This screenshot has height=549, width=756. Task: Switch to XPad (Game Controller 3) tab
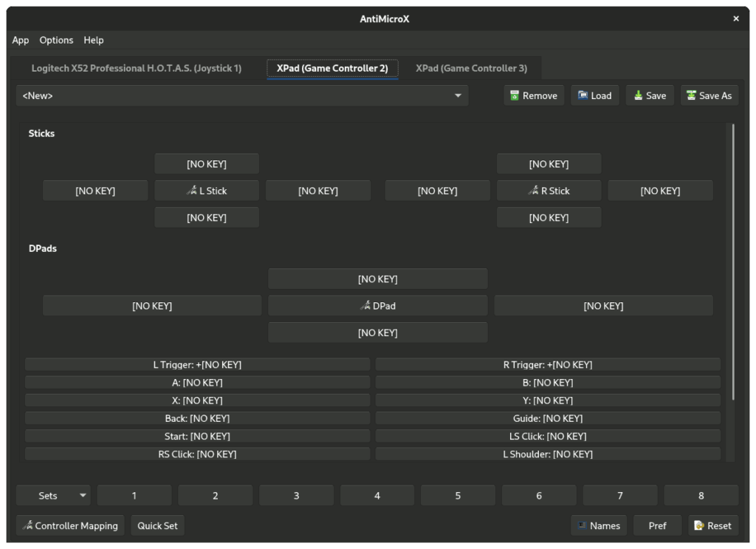[x=472, y=68]
